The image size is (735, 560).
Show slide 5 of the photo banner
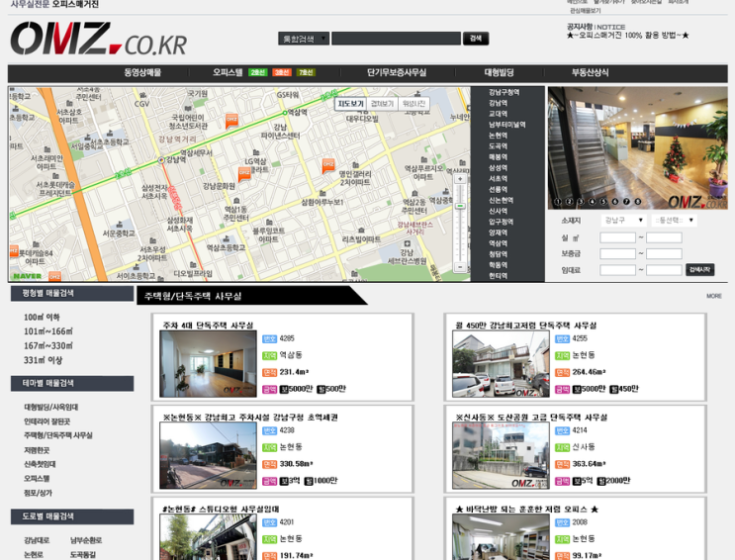click(x=603, y=202)
